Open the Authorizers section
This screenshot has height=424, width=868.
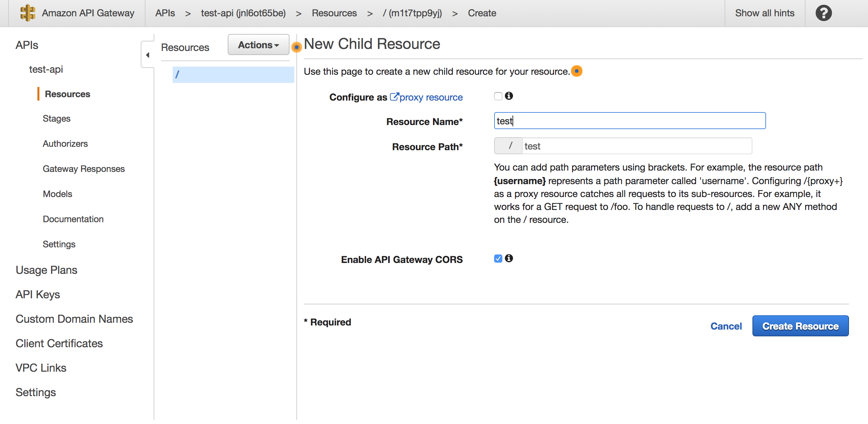click(65, 144)
